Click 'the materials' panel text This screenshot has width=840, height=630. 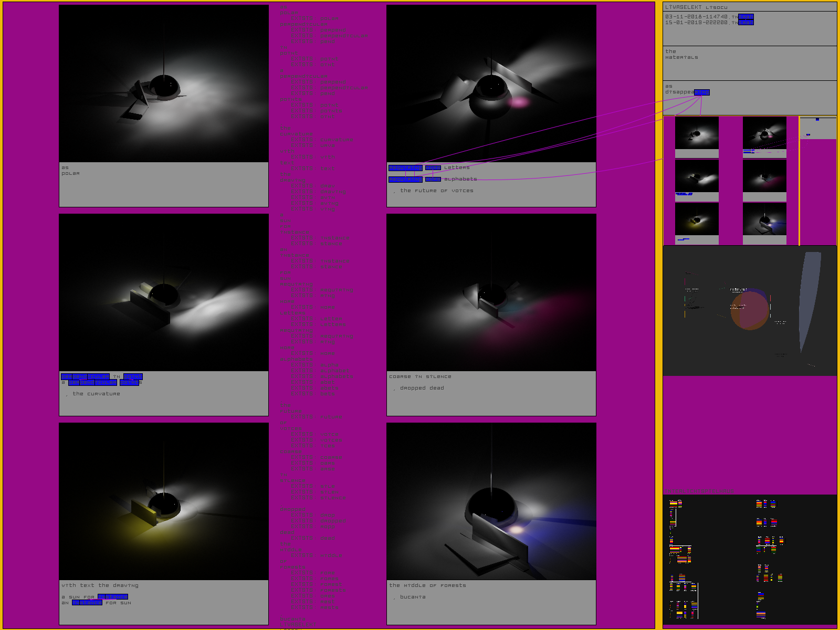pyautogui.click(x=681, y=55)
